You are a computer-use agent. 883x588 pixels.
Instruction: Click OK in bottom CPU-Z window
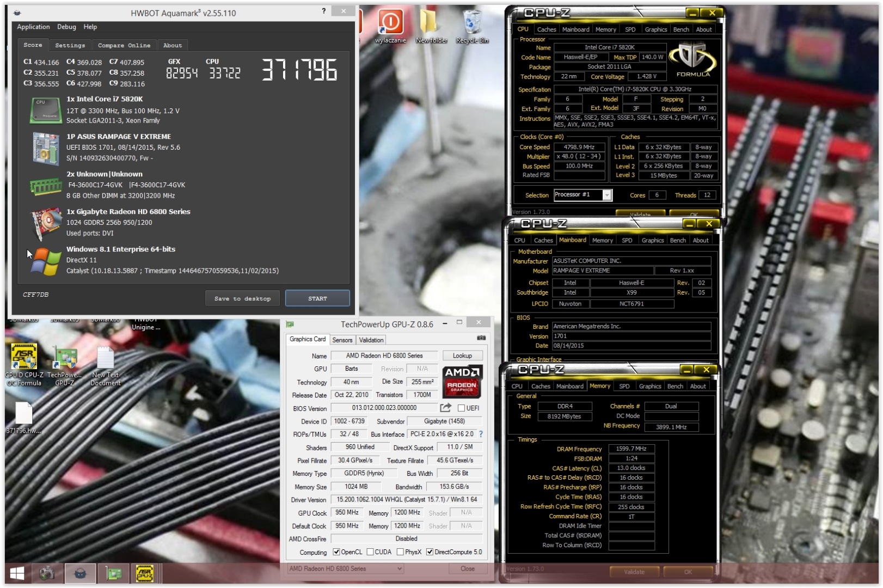pyautogui.click(x=688, y=572)
